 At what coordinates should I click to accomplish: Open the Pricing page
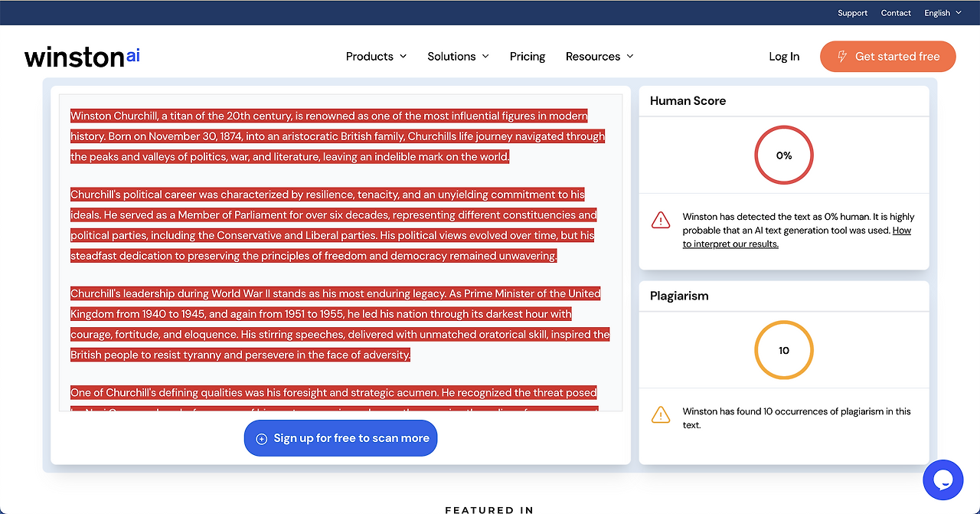(528, 57)
